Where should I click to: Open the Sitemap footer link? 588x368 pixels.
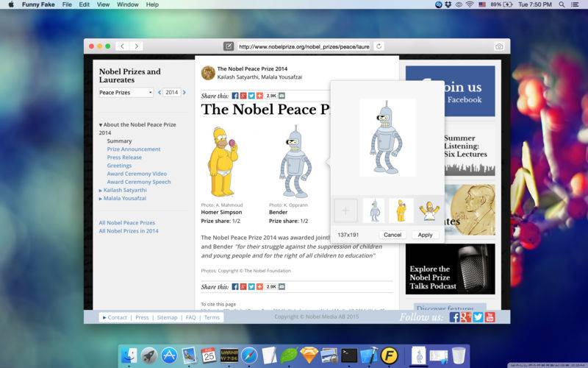click(167, 317)
